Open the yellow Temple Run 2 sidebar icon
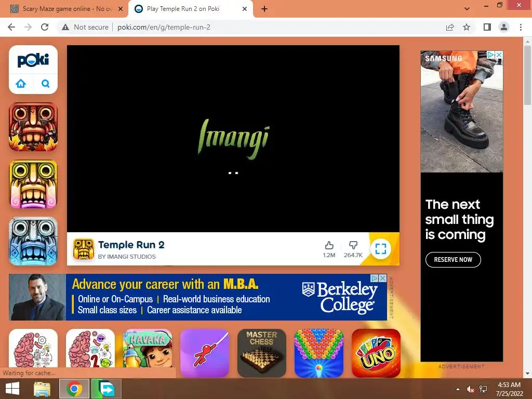532x399 pixels. click(33, 184)
